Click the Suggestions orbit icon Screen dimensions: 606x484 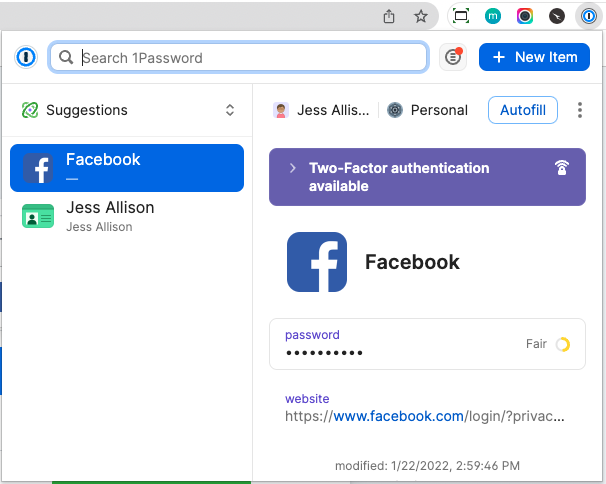pos(30,110)
